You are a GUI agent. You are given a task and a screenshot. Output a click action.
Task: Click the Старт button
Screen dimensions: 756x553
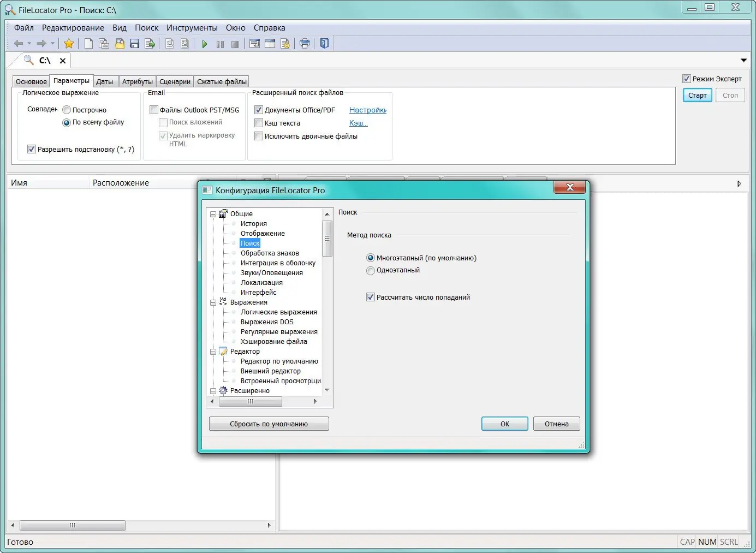coord(697,96)
